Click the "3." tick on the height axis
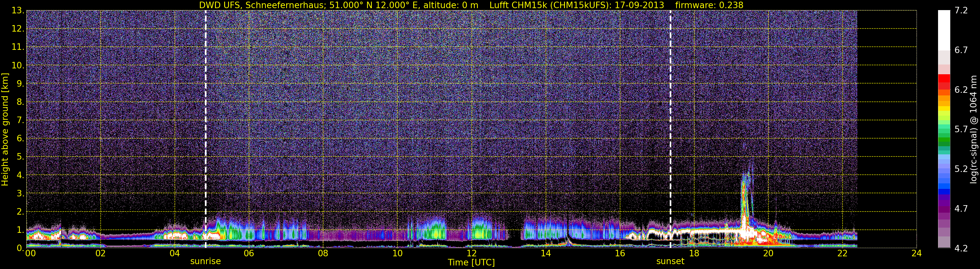The height and width of the screenshot is (269, 980). click(20, 193)
